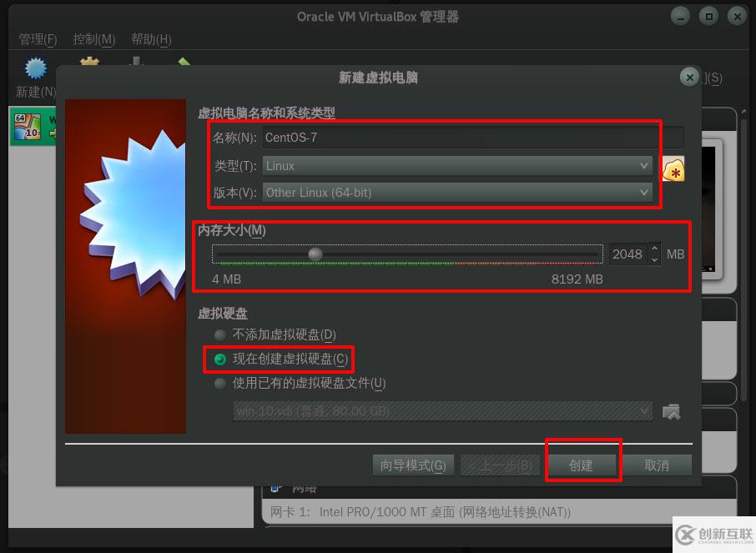This screenshot has width=756, height=553.
Task: Open the 类型 Linux dropdown
Action: pyautogui.click(x=457, y=166)
